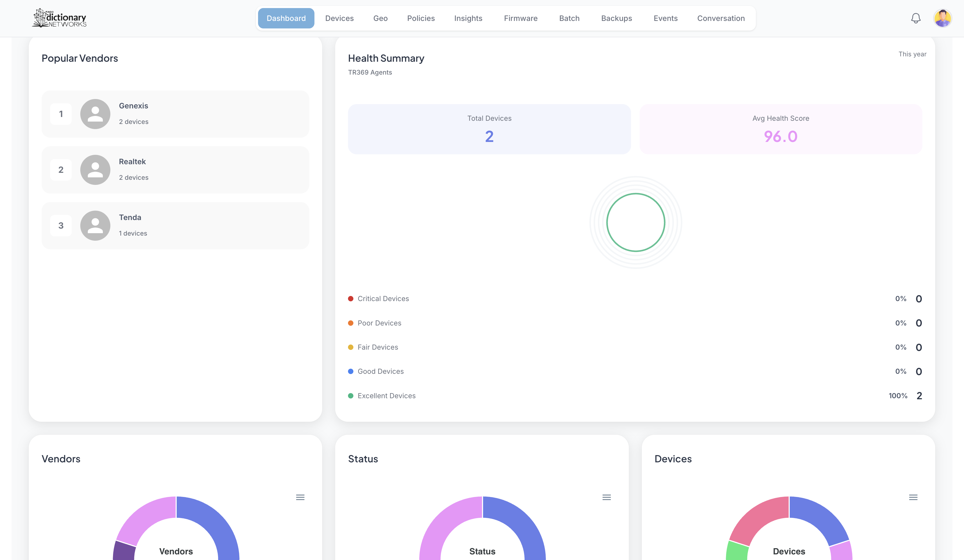Viewport: 964px width, 560px height.
Task: Select the Conversation tab
Action: 721,18
